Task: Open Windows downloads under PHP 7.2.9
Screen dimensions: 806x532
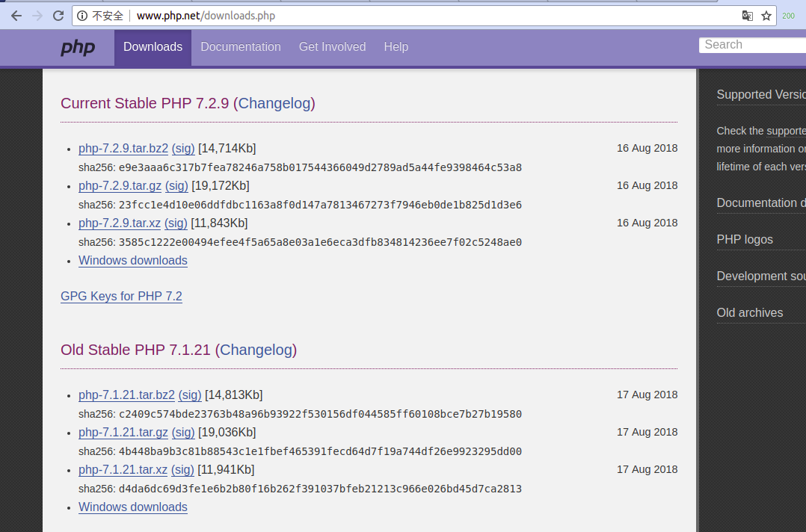Action: (132, 260)
